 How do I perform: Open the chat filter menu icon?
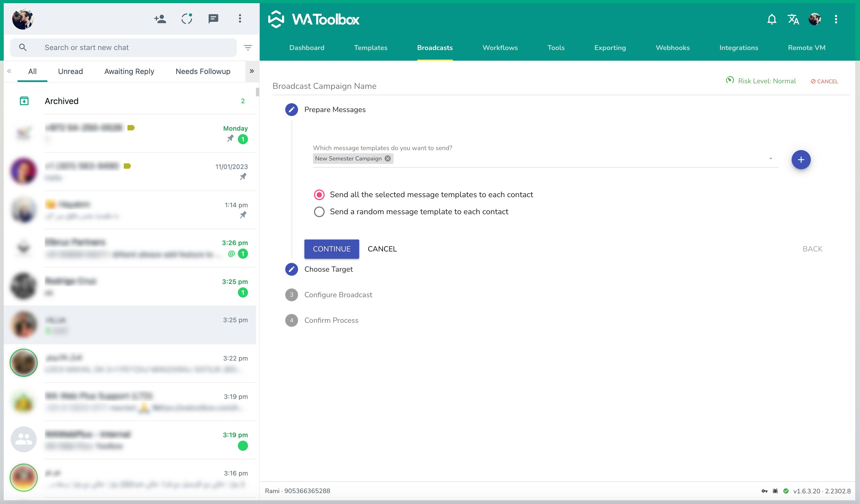248,47
